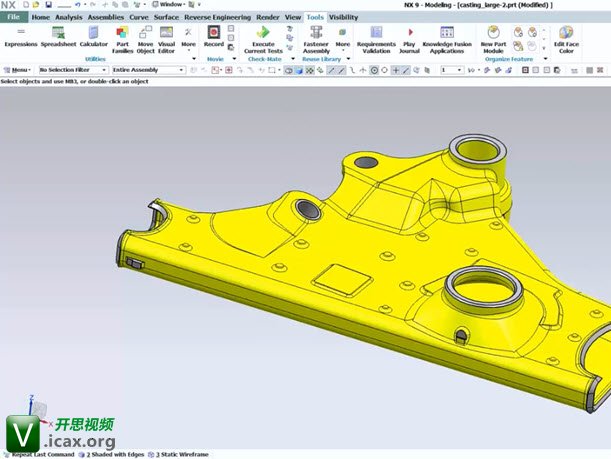Launch the Calculator utility
The width and height of the screenshot is (611, 459).
(94, 38)
